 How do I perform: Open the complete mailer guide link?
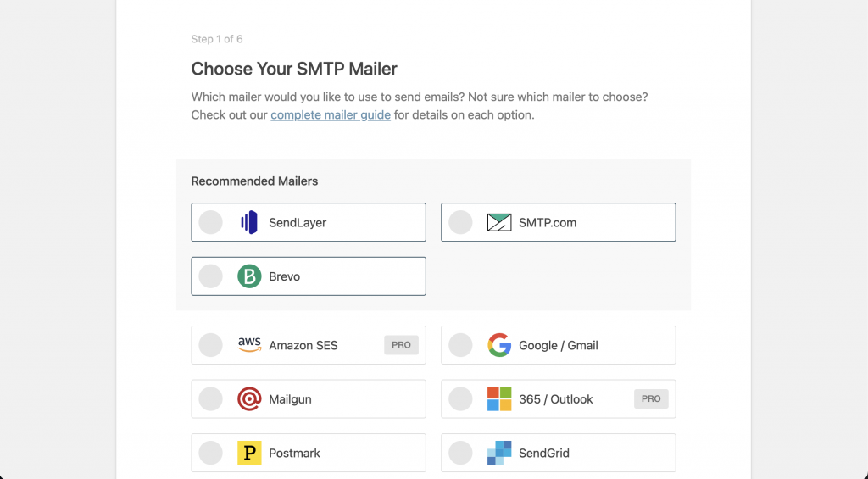pyautogui.click(x=331, y=114)
